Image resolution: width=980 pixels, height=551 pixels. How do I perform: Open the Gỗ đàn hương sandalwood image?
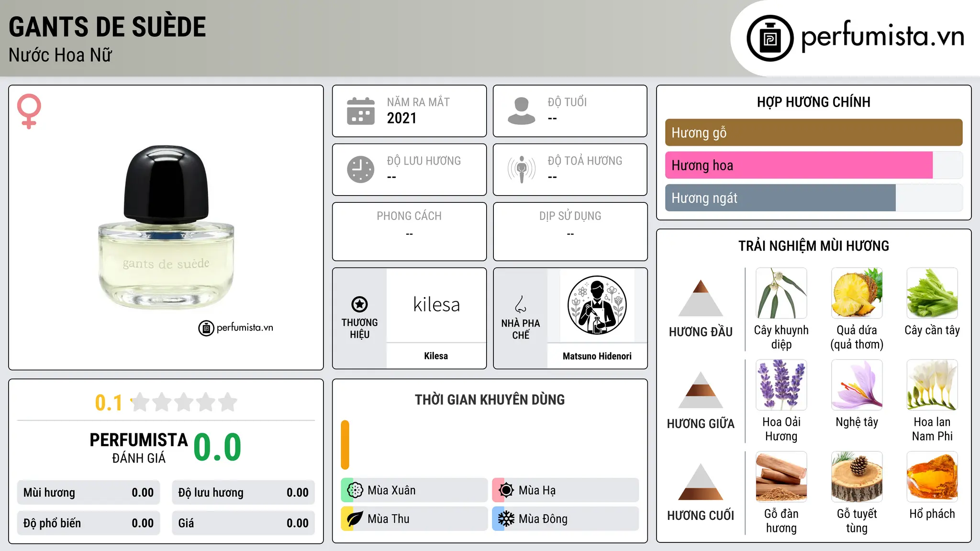point(781,477)
